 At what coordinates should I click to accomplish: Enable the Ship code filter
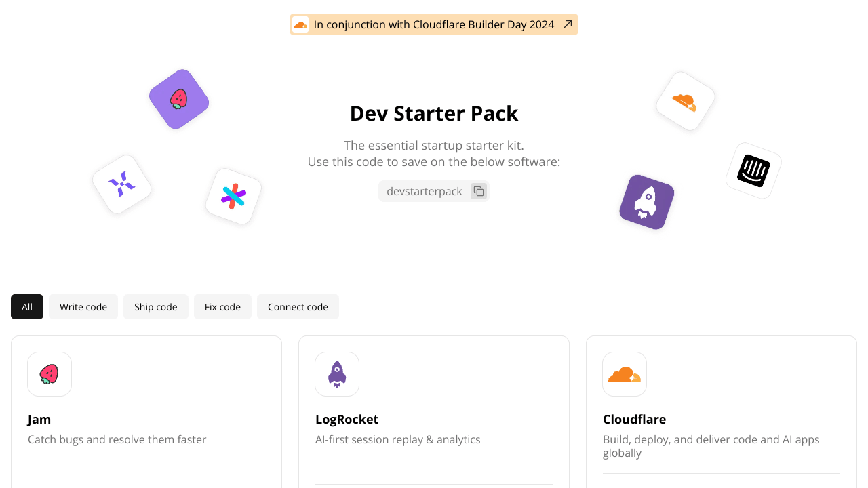[155, 306]
